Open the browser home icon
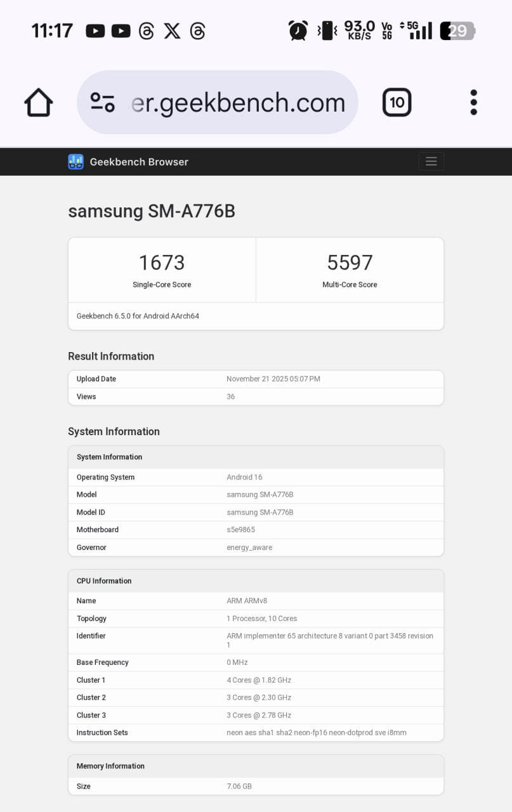The image size is (512, 812). (x=37, y=101)
